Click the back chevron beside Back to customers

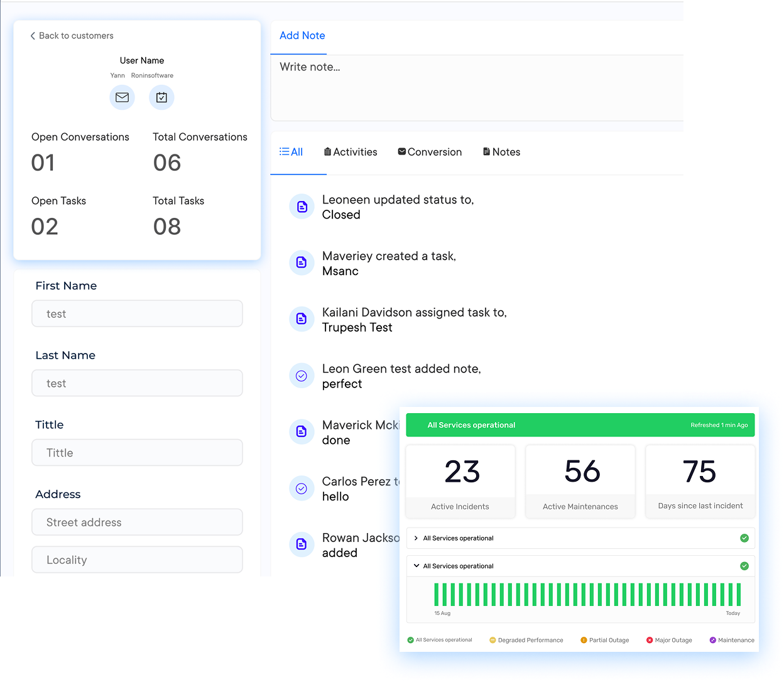[33, 36]
